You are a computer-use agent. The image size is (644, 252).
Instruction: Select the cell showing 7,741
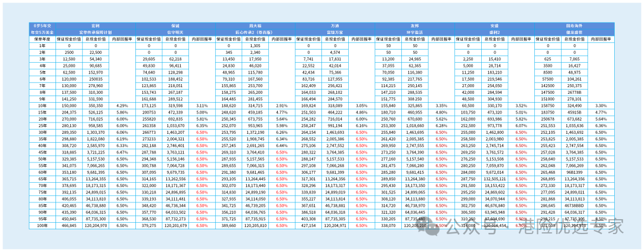(x=308, y=59)
